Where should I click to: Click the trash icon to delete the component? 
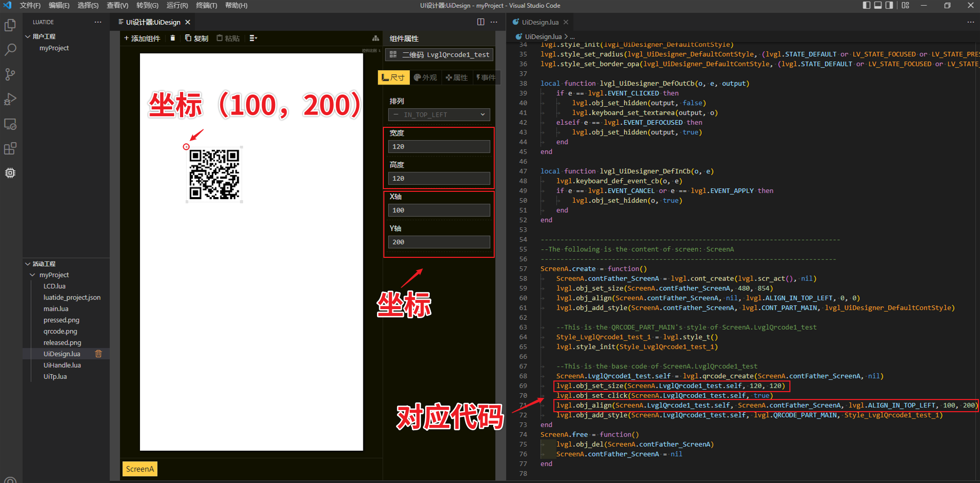point(173,38)
